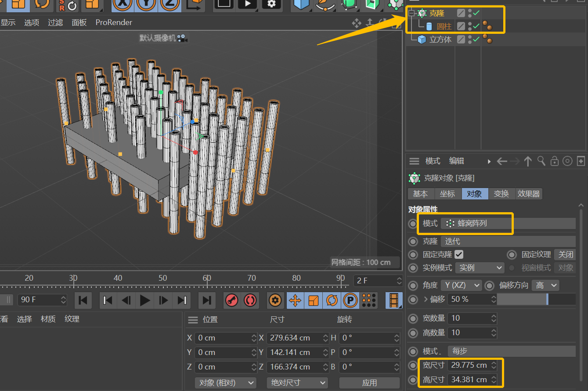This screenshot has width=588, height=391.
Task: Open the 绝对尺寸 dropdown
Action: coord(297,383)
